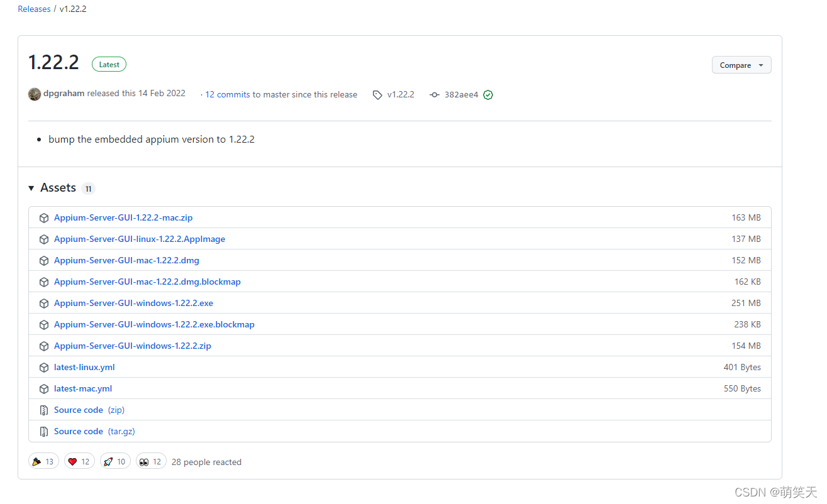Click the package icon beside Appium-Server-GUI-linux-1.22.2.AppImage
Viewport: 827px width, 504px height.
pos(44,239)
